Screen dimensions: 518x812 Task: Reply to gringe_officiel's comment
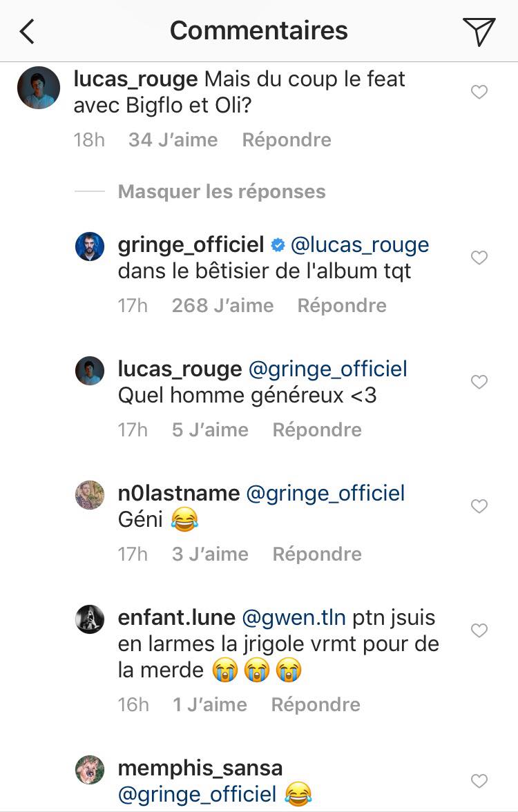(x=342, y=306)
